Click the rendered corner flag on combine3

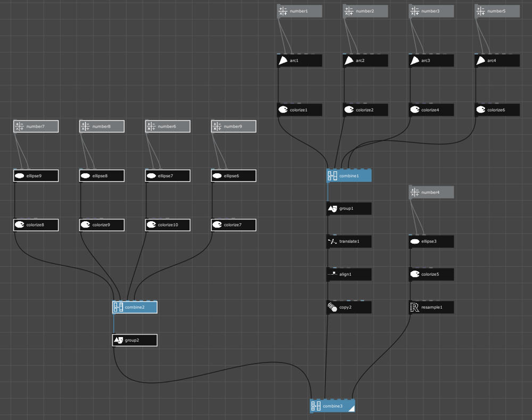click(x=352, y=408)
